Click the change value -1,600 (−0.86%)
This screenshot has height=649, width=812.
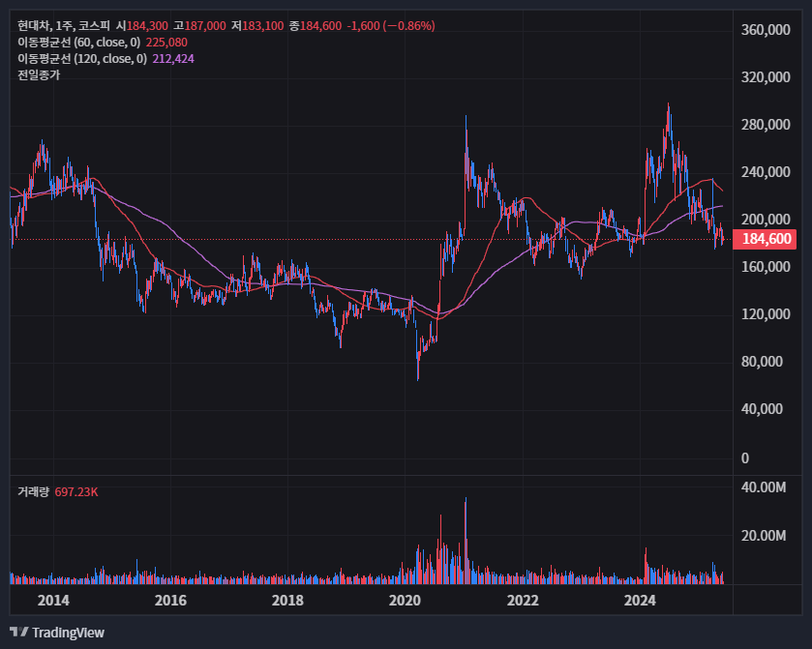point(391,26)
